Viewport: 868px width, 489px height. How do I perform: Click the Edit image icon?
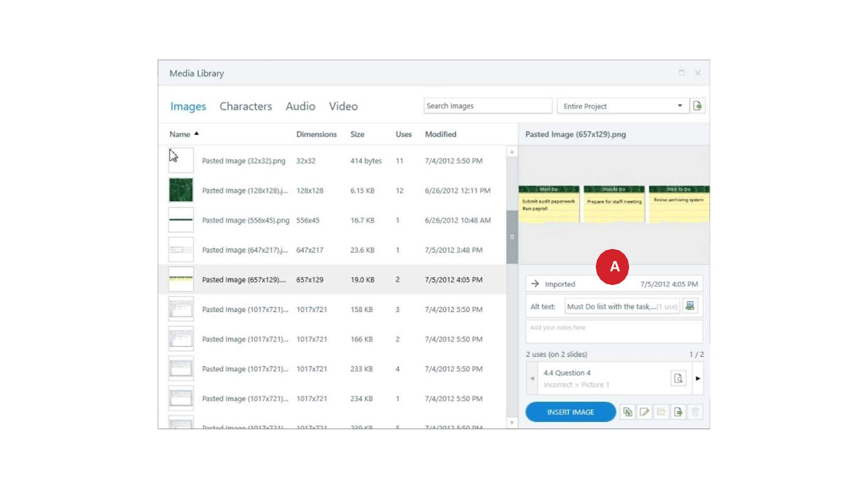tap(644, 412)
